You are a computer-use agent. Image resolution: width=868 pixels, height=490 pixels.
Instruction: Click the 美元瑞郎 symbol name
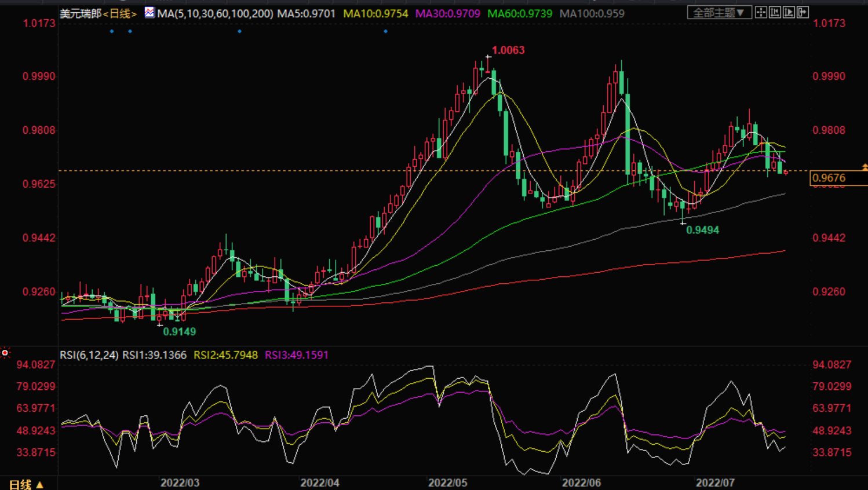(x=81, y=13)
